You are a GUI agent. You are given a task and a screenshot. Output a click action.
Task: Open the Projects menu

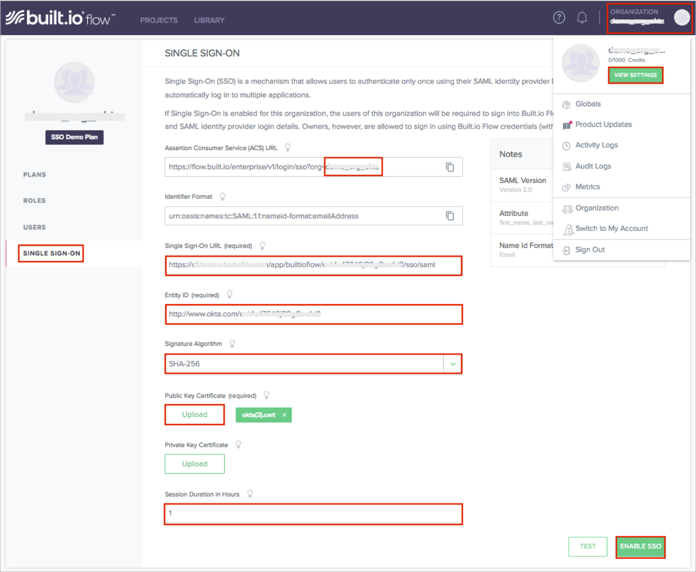point(159,20)
